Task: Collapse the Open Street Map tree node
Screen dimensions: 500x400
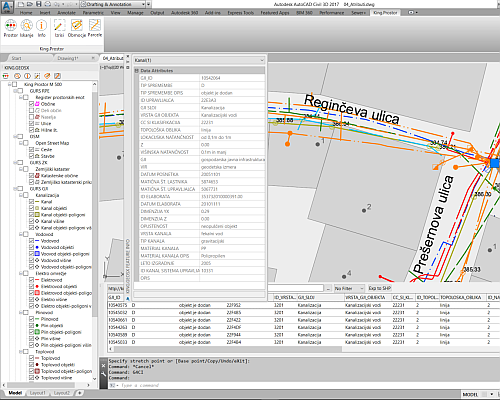Action: [21, 143]
